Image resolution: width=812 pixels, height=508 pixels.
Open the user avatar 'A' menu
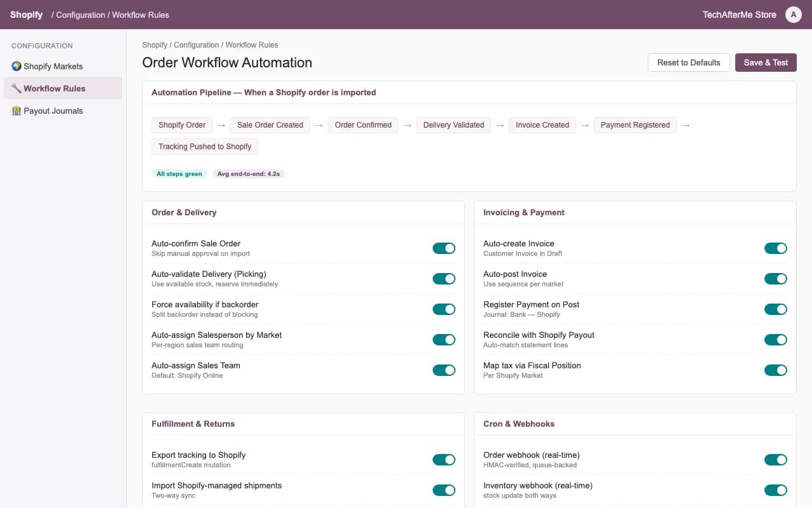[x=794, y=15]
